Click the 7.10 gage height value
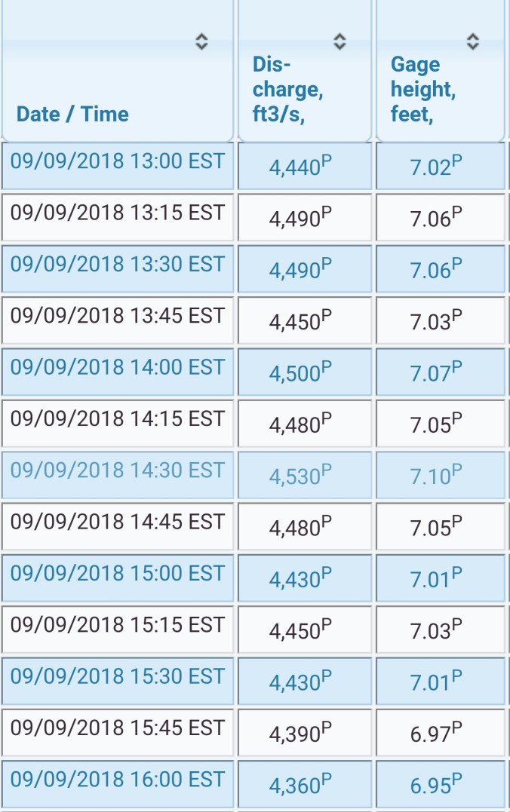The width and height of the screenshot is (510, 812). click(x=436, y=476)
